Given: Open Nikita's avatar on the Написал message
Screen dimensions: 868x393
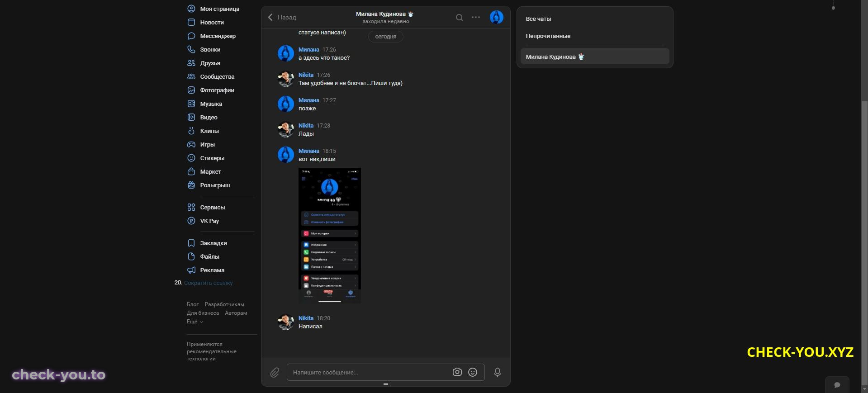Looking at the screenshot, I should point(286,322).
